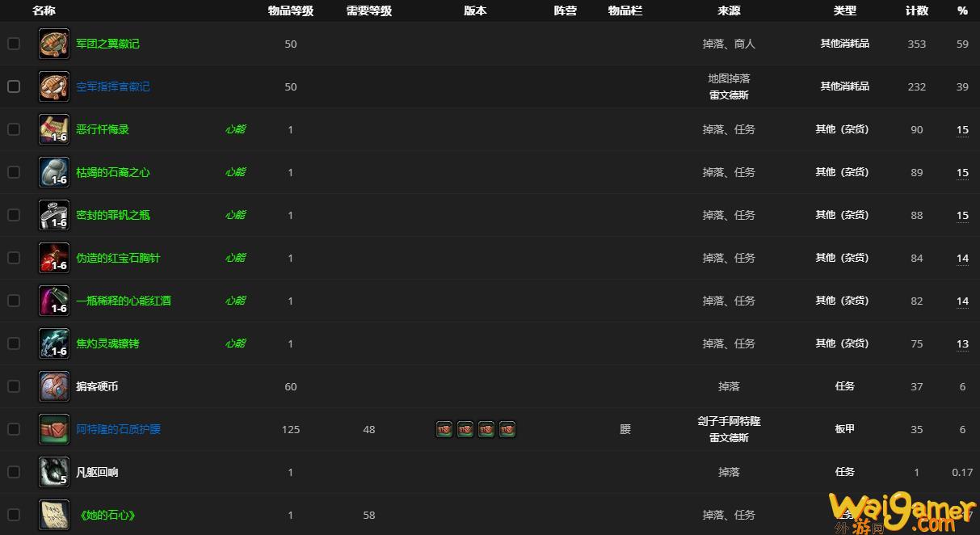Click the 板甲 type link
980x535 pixels.
(845, 429)
